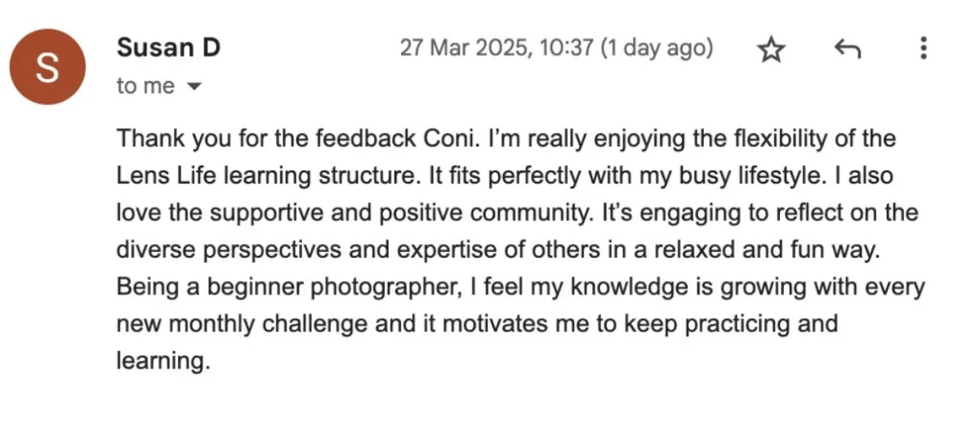Place cursor on the final word "learning."
Screen dimensions: 980x430
[x=164, y=361]
